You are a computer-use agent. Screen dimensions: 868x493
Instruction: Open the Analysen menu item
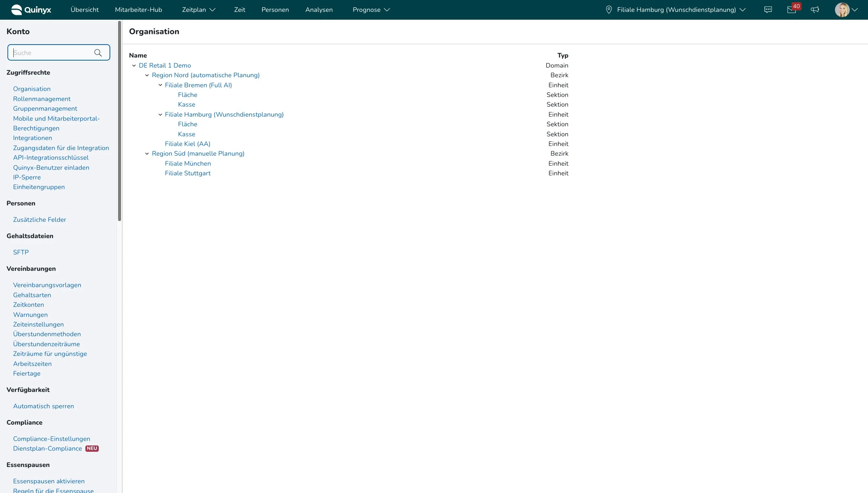(x=319, y=10)
